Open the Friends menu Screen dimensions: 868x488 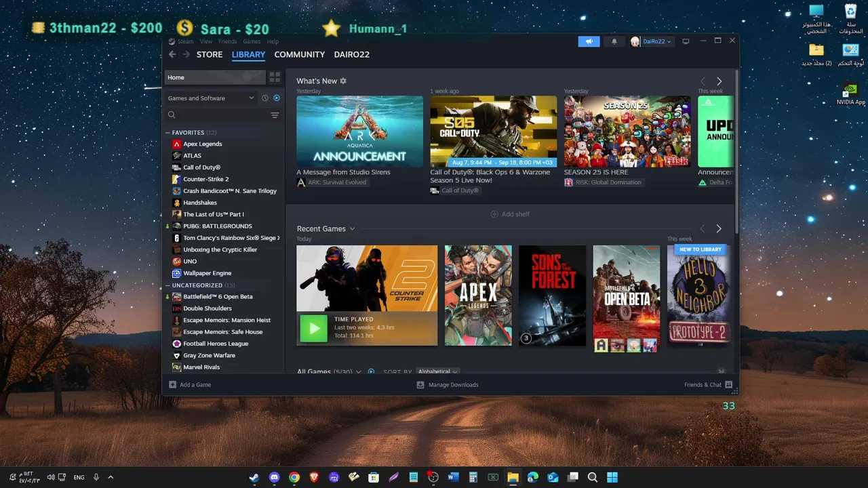228,41
